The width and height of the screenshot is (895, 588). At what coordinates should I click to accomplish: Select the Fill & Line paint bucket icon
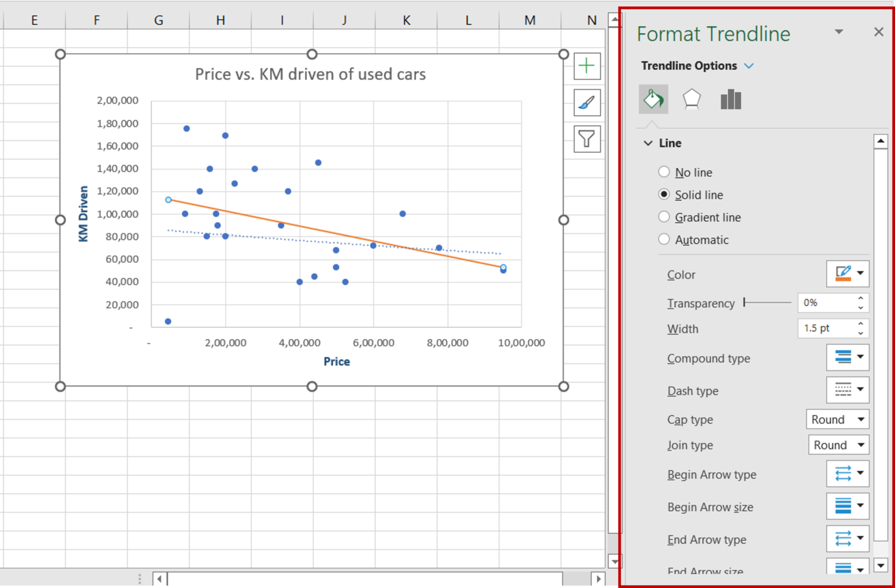pyautogui.click(x=653, y=99)
